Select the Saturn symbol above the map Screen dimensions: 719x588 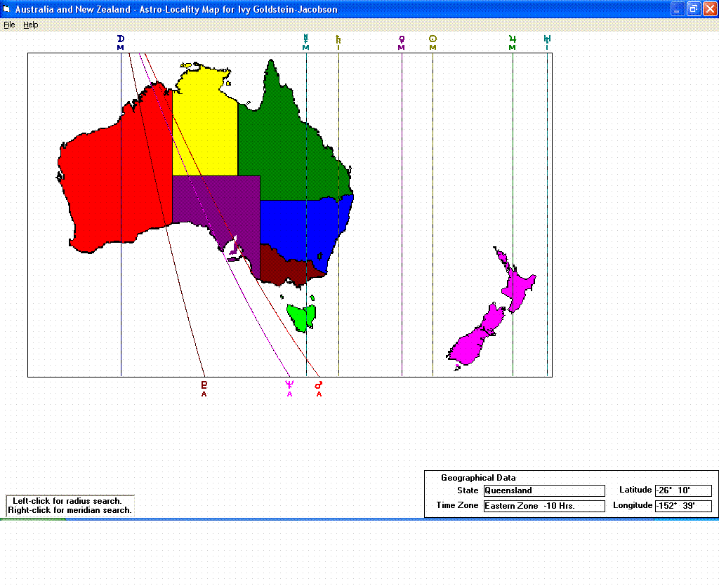(x=338, y=39)
